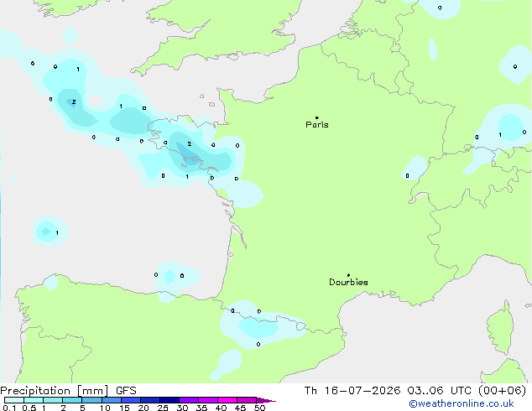Viewport: 532px width, 411px height.
Task: Pick the 30–35 mm purple legend swatch
Action: point(189,400)
